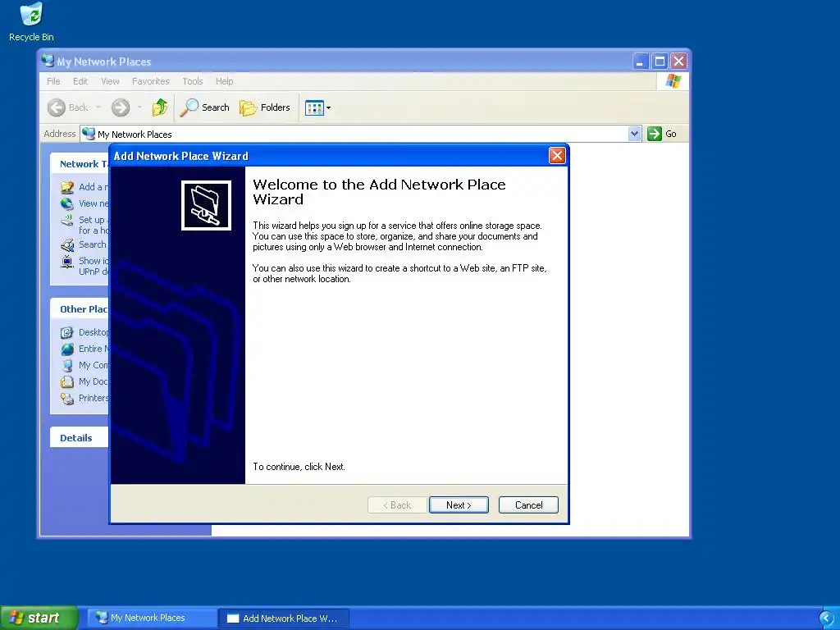Image resolution: width=840 pixels, height=630 pixels.
Task: Click the Search Active Directory icon
Action: pyautogui.click(x=67, y=244)
